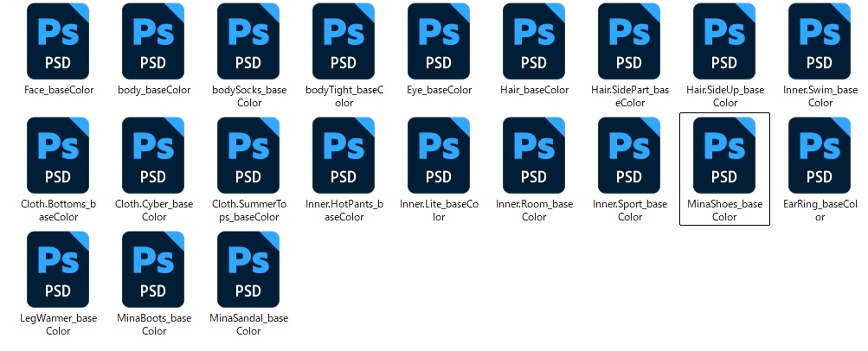Click the 'EarRing_baseColor' file name text
This screenshot has height=351, width=868.
click(820, 211)
